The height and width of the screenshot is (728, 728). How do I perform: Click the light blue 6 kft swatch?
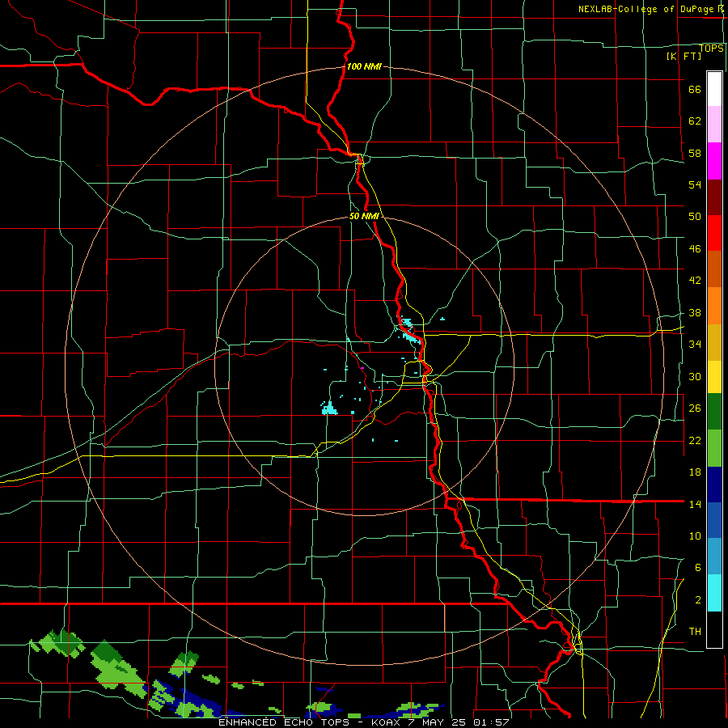click(714, 557)
